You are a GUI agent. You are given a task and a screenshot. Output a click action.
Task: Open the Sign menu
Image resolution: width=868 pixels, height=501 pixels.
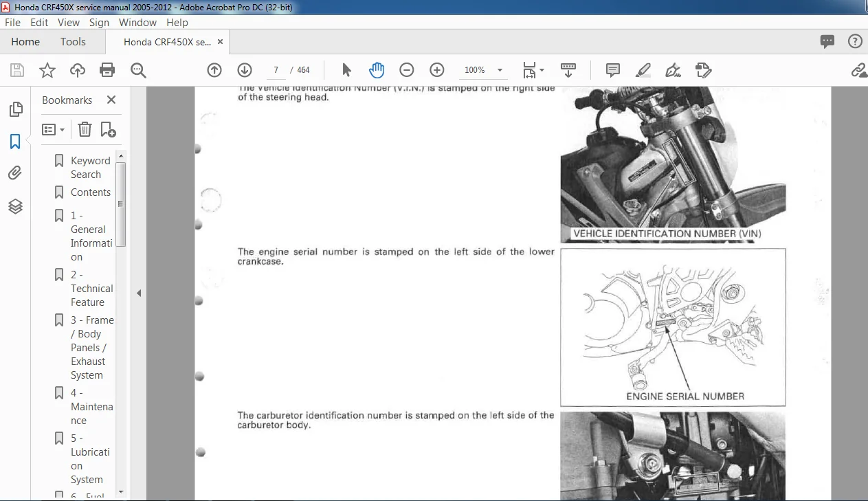(99, 23)
